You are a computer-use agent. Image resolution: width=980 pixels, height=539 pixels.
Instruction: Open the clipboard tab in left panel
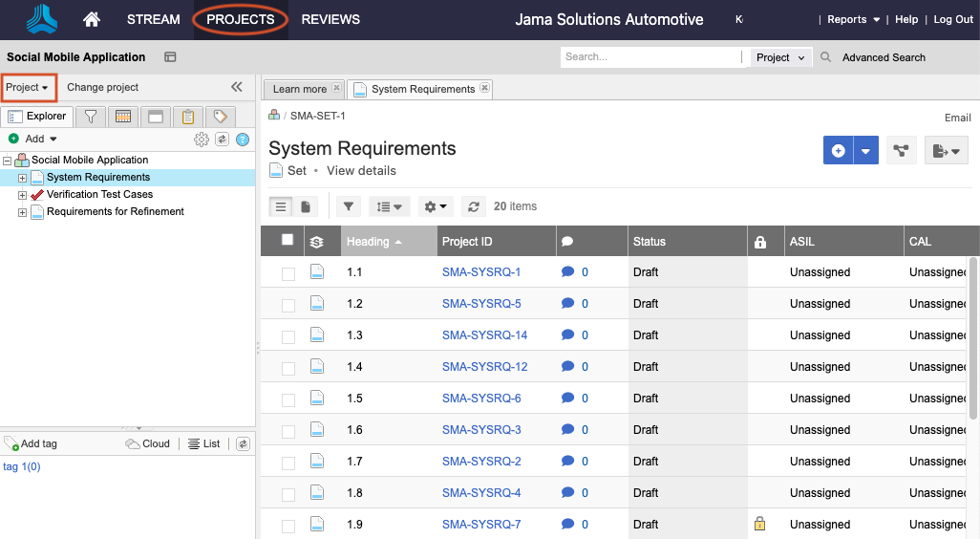(188, 117)
